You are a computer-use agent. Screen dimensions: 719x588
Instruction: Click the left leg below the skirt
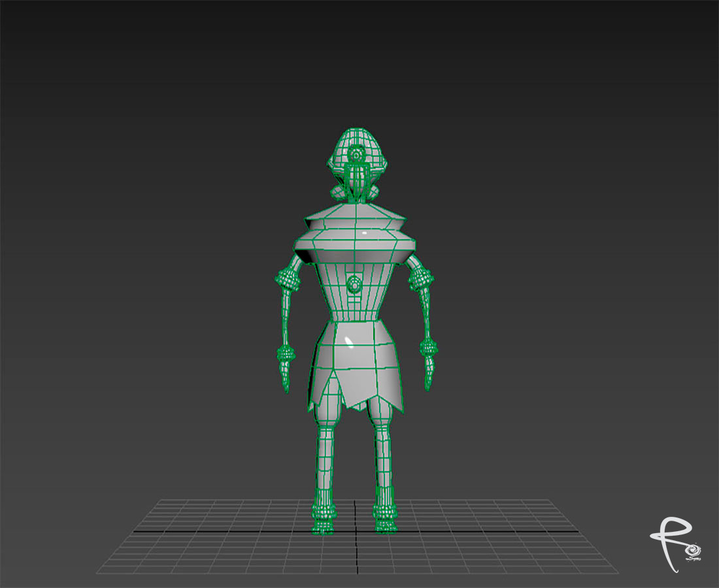[x=326, y=451]
